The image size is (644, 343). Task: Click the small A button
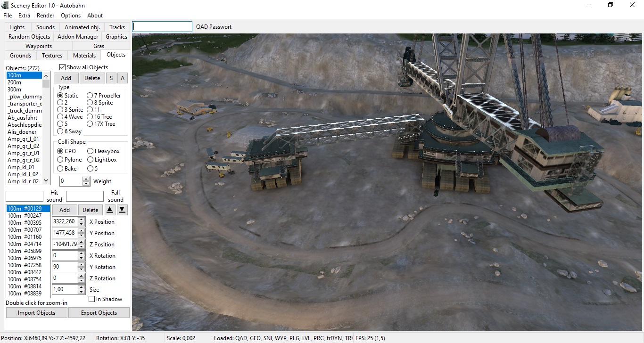pyautogui.click(x=123, y=78)
